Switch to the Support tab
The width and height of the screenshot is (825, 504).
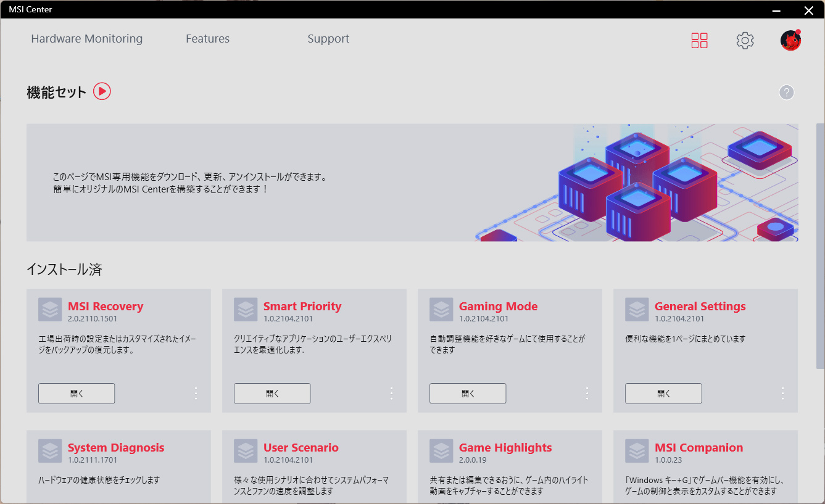(328, 39)
